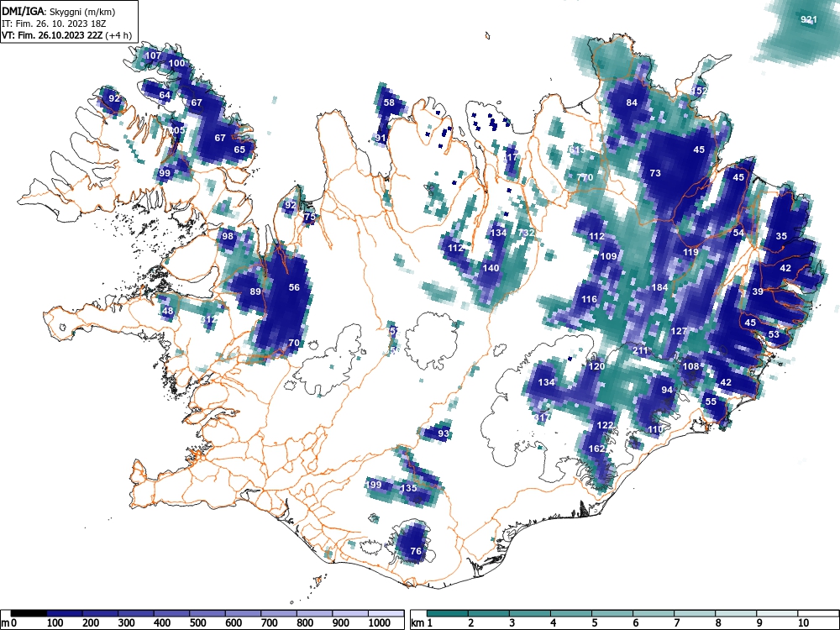Image resolution: width=840 pixels, height=630 pixels.
Task: Click the visibility value '732' on the map
Action: (526, 233)
